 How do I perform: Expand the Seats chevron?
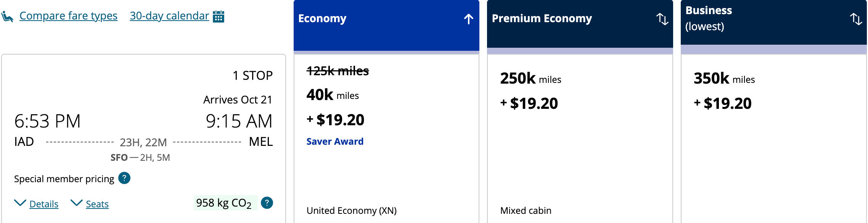[x=77, y=203]
